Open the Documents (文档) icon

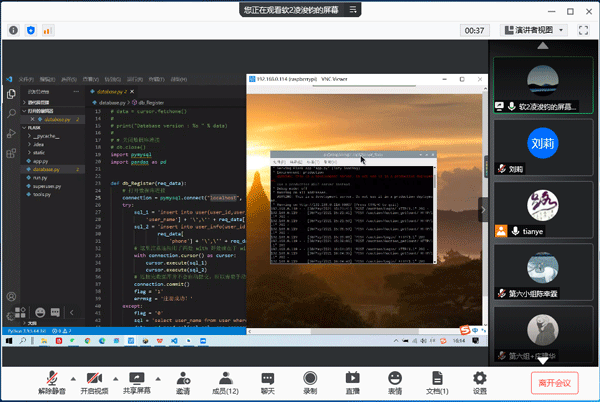(437, 377)
